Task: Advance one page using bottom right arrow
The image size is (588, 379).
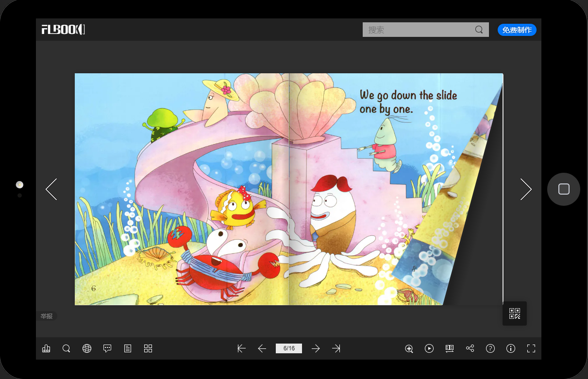Action: pyautogui.click(x=316, y=348)
